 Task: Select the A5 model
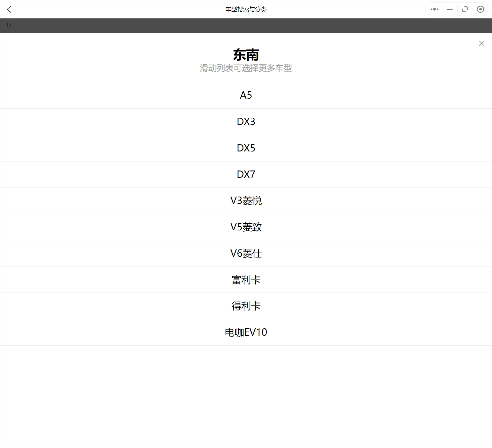(x=246, y=95)
